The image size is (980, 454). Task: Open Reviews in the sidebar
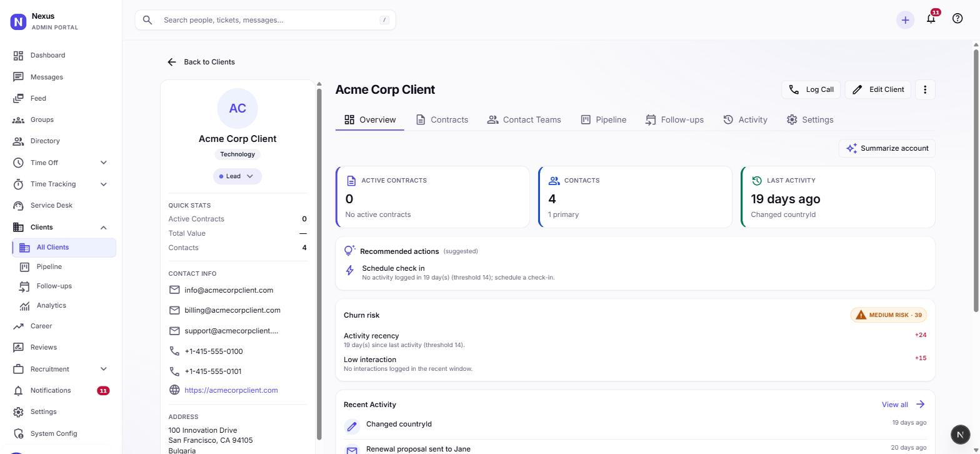pos(61,347)
